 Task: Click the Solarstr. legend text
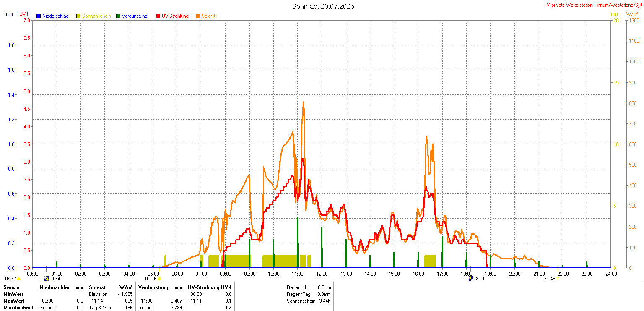[209, 16]
